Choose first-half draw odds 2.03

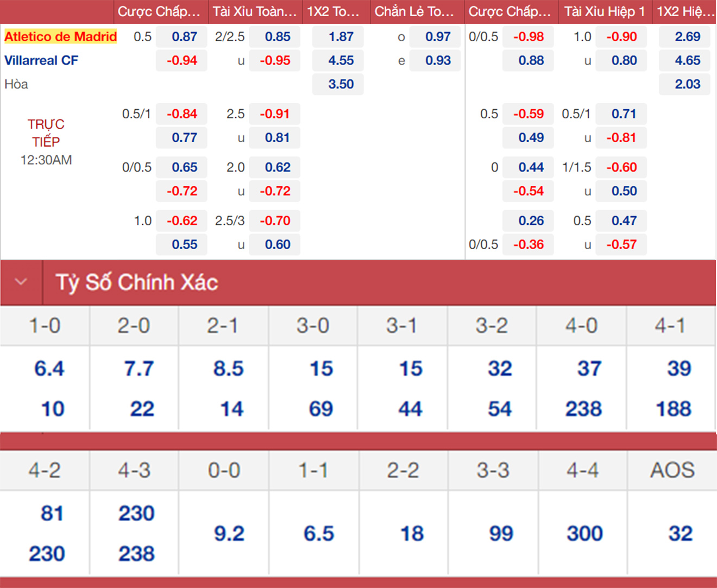tap(687, 84)
